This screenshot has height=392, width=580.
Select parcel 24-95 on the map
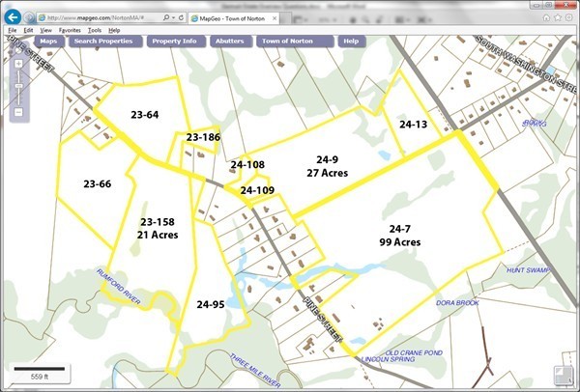point(211,304)
